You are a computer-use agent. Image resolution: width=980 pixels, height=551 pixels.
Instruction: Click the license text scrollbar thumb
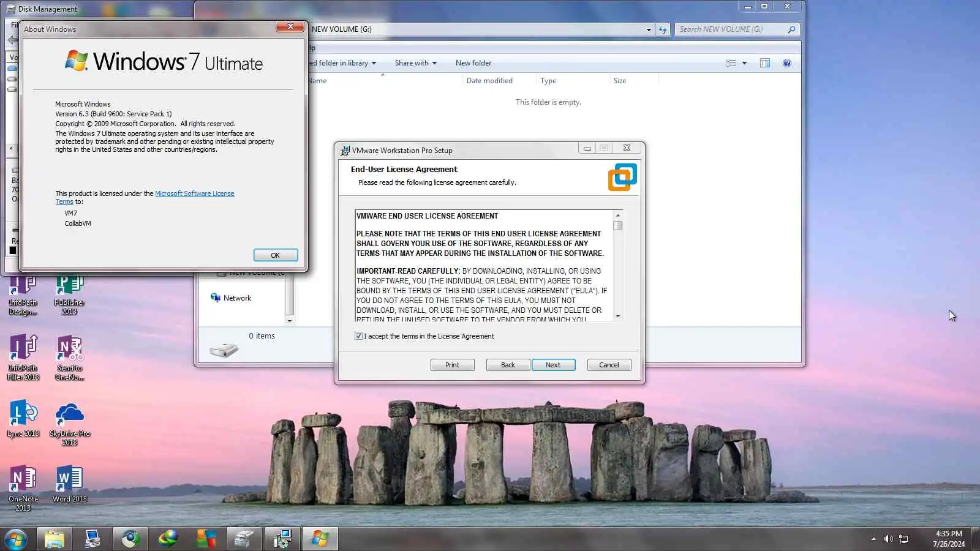(618, 225)
